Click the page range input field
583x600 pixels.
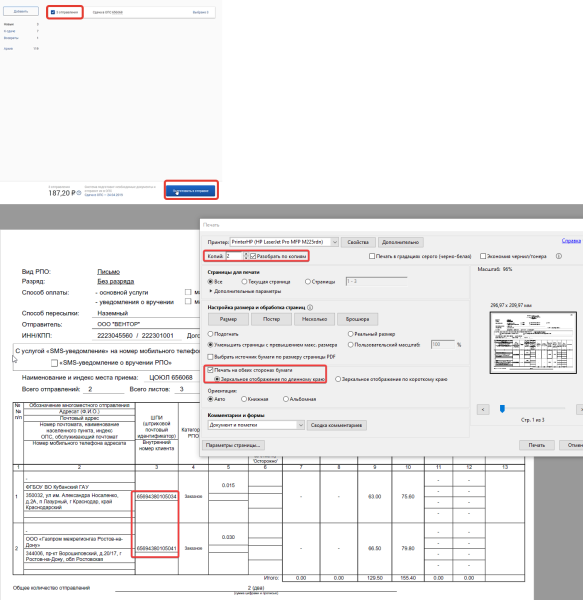coord(376,281)
